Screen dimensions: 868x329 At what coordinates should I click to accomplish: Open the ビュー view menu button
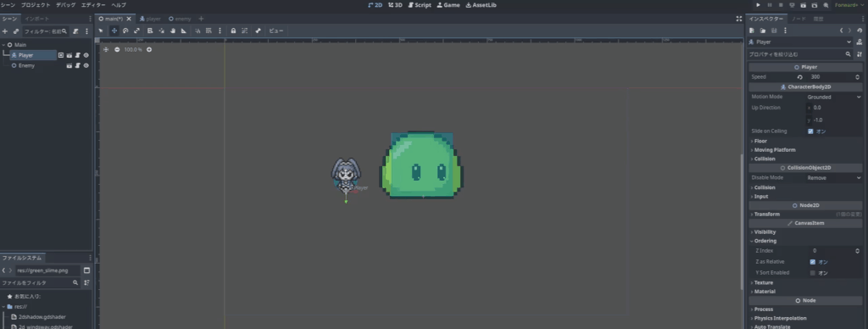pos(276,31)
